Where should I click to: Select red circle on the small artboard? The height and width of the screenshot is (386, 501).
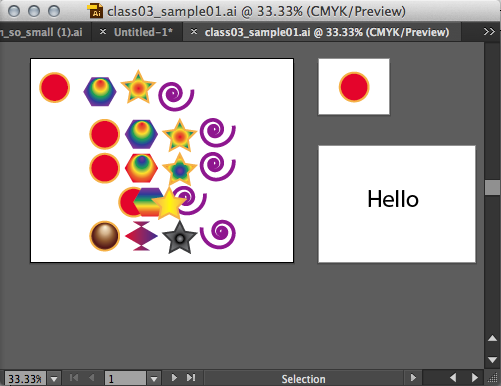click(354, 87)
